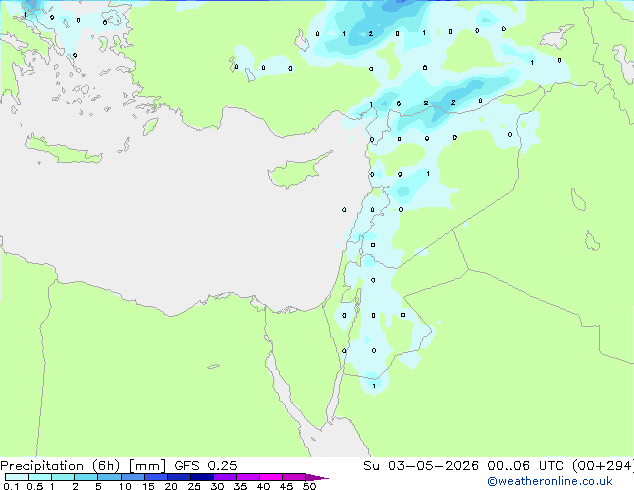Click the 'GFS 0.25' model label

[206, 466]
